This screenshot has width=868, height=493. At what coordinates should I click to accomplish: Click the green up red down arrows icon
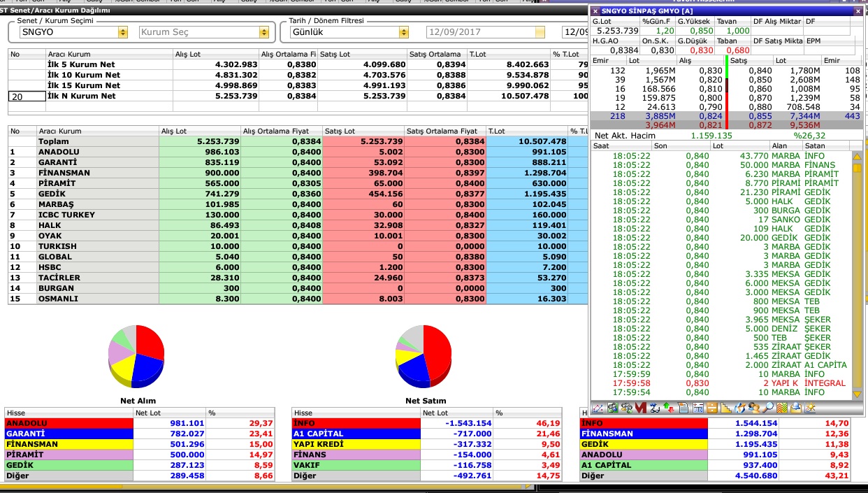669,408
